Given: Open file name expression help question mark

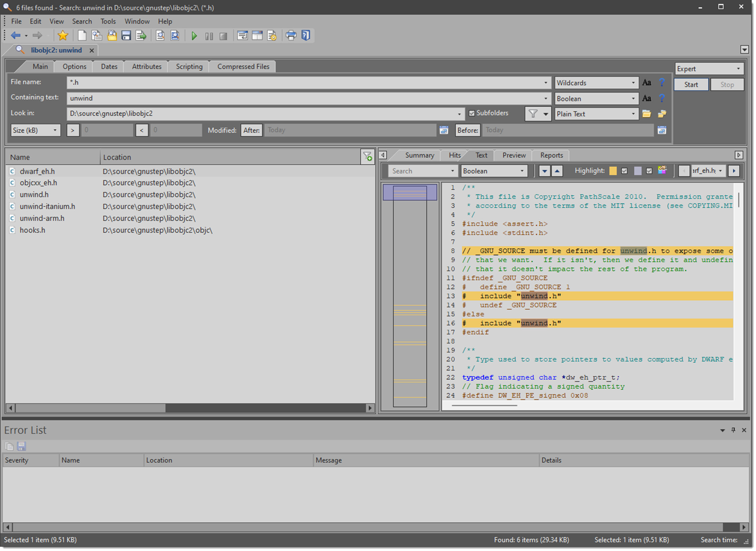Looking at the screenshot, I should [662, 82].
